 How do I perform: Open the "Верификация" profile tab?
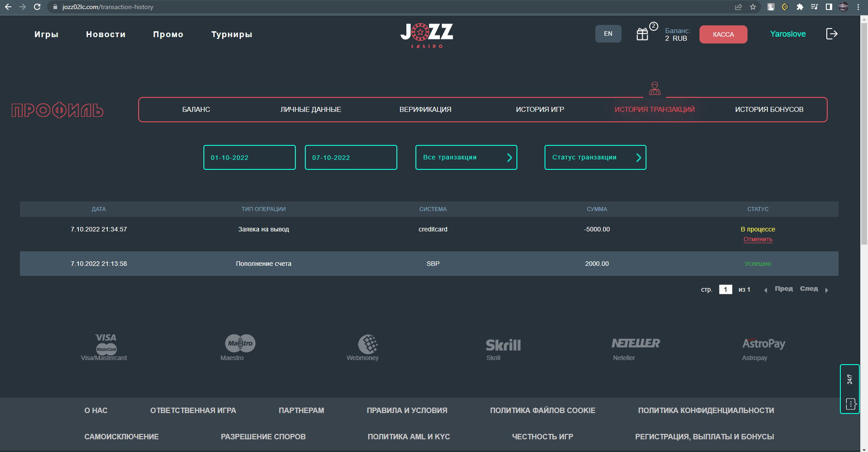coord(425,110)
